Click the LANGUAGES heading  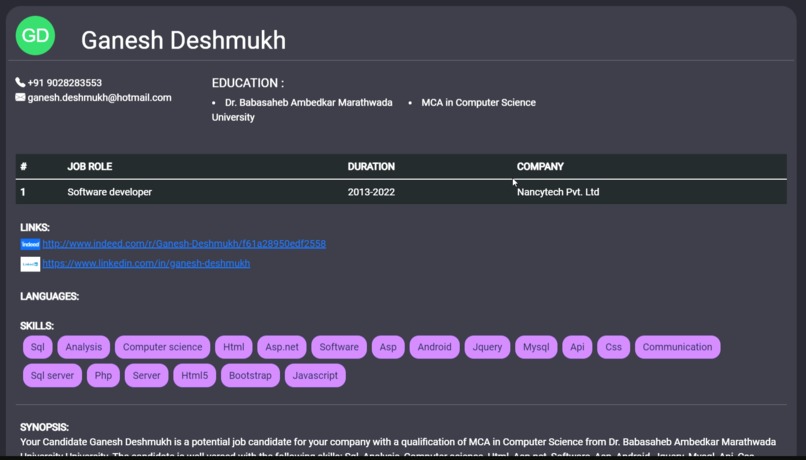pos(49,297)
